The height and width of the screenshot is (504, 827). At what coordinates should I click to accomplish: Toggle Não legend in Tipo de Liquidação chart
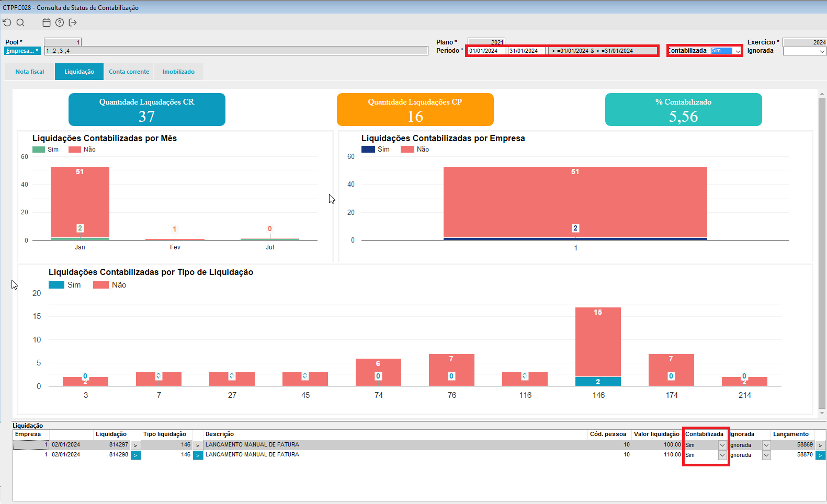pyautogui.click(x=110, y=285)
